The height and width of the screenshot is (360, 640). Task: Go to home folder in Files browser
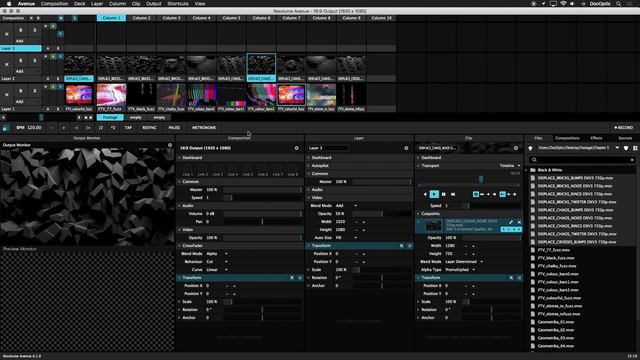click(530, 148)
